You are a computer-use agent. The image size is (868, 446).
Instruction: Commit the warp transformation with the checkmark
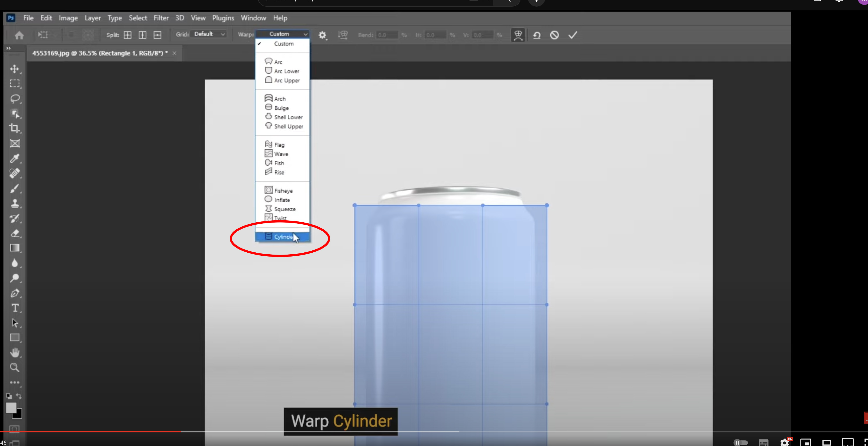click(x=572, y=35)
